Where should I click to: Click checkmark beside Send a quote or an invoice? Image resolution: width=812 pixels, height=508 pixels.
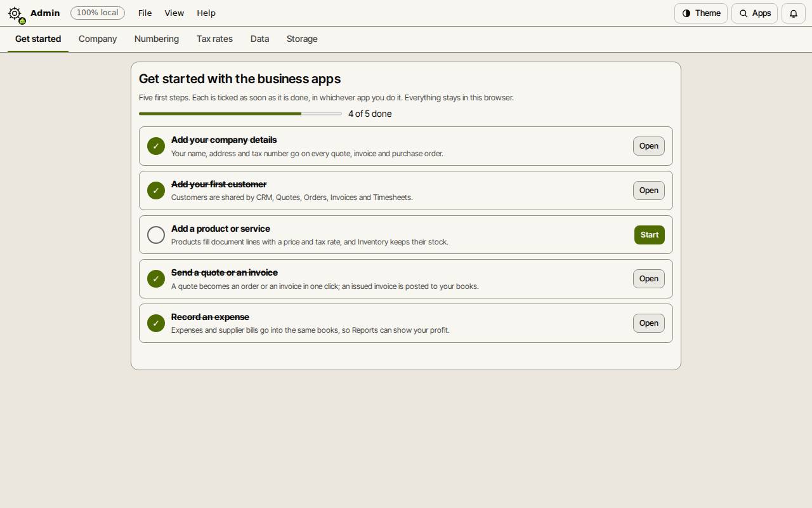[156, 279]
